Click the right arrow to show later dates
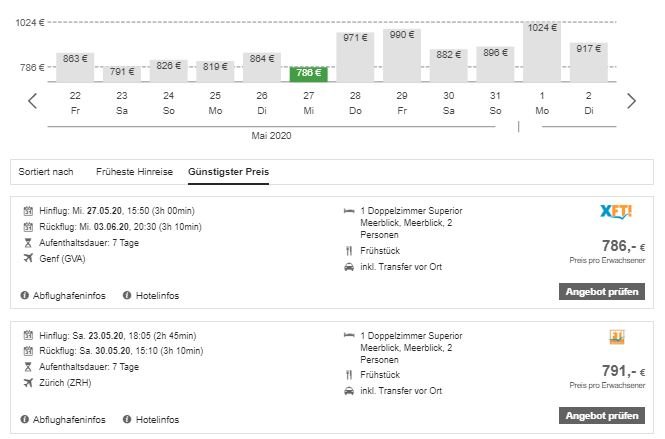The image size is (665, 439). (x=631, y=100)
